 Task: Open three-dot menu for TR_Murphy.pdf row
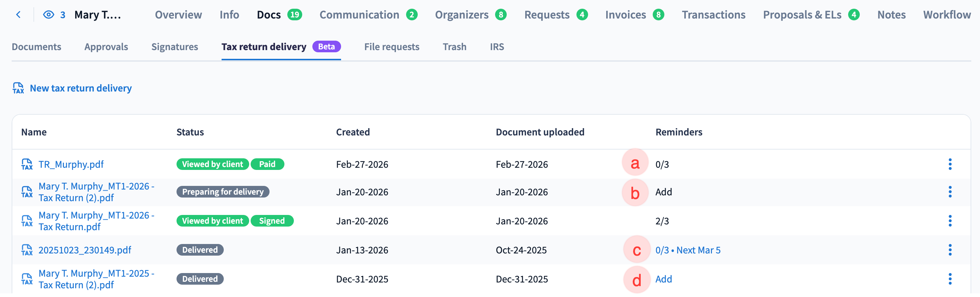(949, 164)
